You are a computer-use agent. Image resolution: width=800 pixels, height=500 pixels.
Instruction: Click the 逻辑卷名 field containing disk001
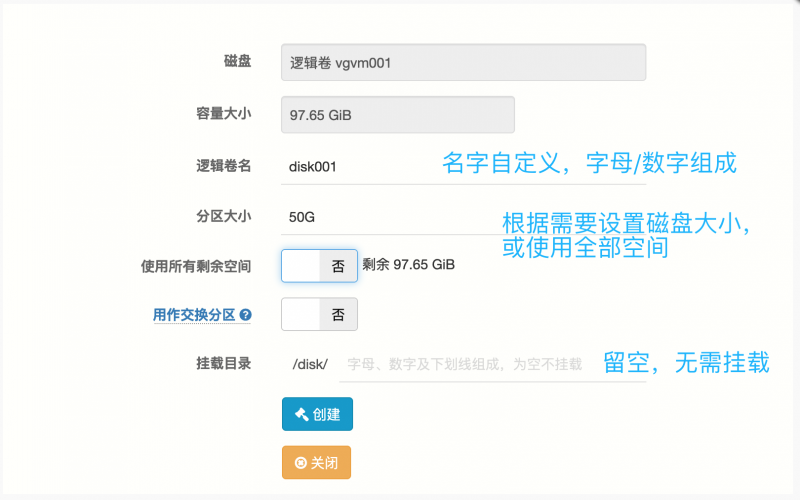click(463, 167)
